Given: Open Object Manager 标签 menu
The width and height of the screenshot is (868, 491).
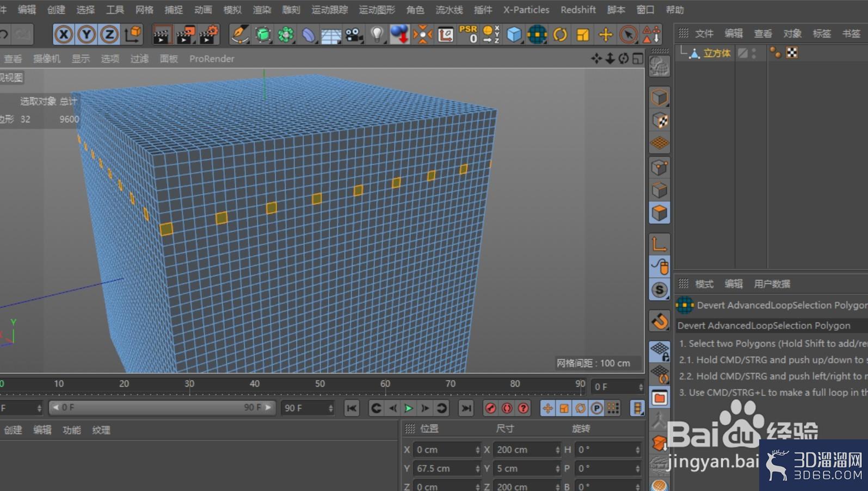Looking at the screenshot, I should coord(821,34).
